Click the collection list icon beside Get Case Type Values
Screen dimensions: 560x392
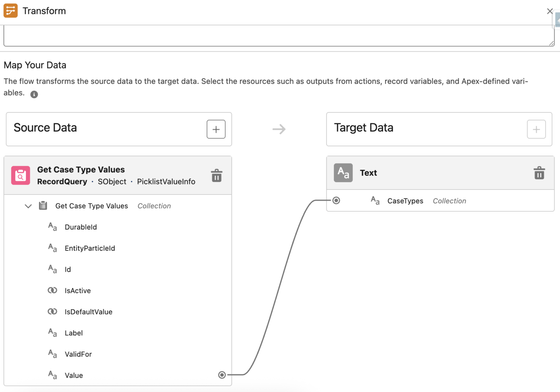coord(43,205)
